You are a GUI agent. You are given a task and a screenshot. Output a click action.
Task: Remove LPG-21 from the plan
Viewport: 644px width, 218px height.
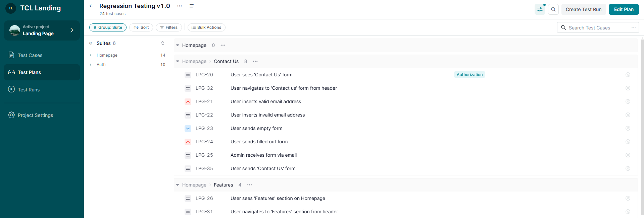(x=628, y=101)
